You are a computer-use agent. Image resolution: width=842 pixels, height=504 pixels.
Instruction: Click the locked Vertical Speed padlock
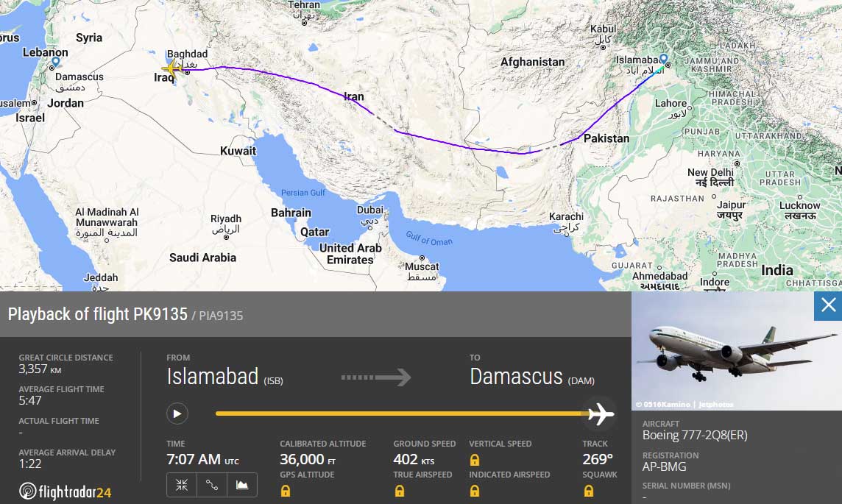tap(475, 460)
